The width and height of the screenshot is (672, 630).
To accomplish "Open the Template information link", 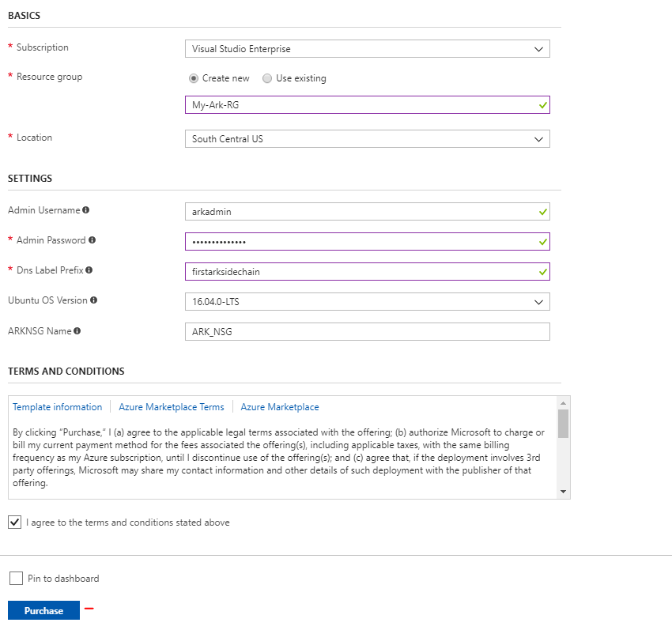I will (x=57, y=407).
